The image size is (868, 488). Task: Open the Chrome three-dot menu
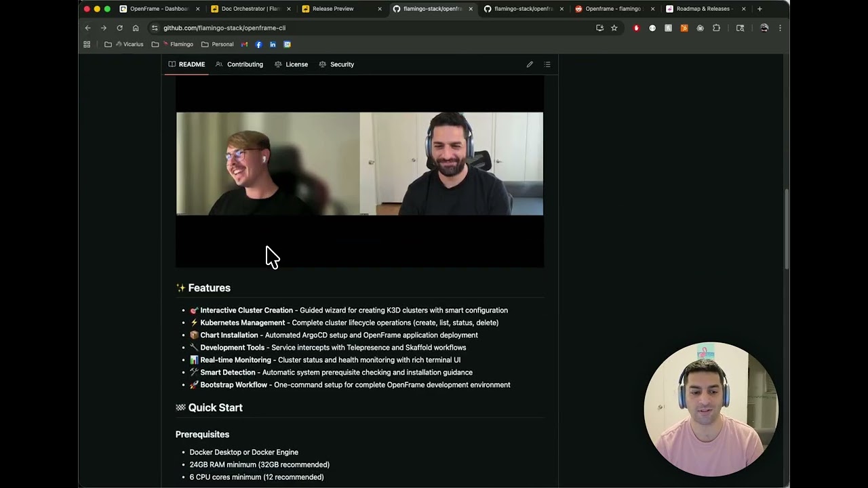pos(780,28)
